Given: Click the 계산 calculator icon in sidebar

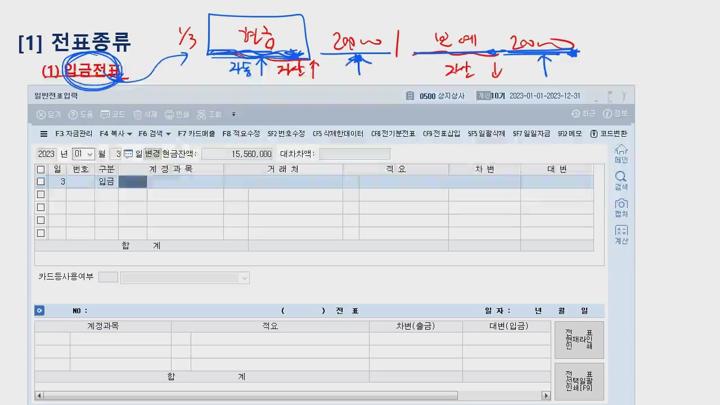Looking at the screenshot, I should [x=621, y=235].
